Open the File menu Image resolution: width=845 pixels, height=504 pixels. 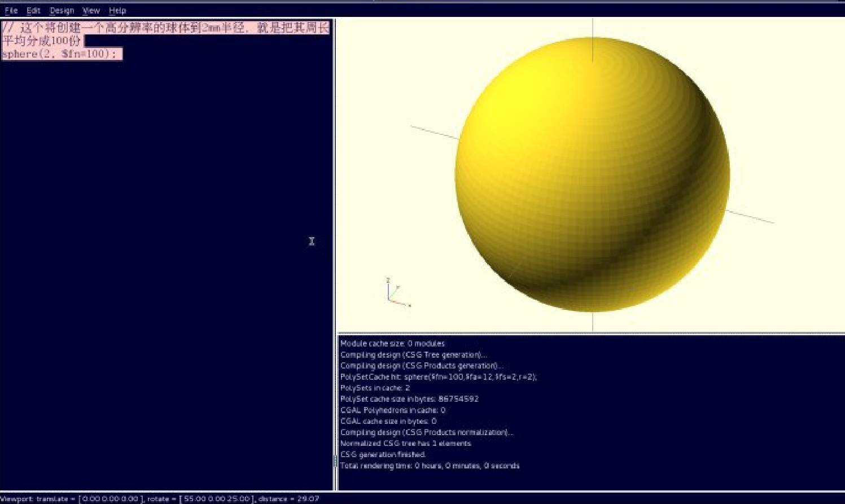11,10
